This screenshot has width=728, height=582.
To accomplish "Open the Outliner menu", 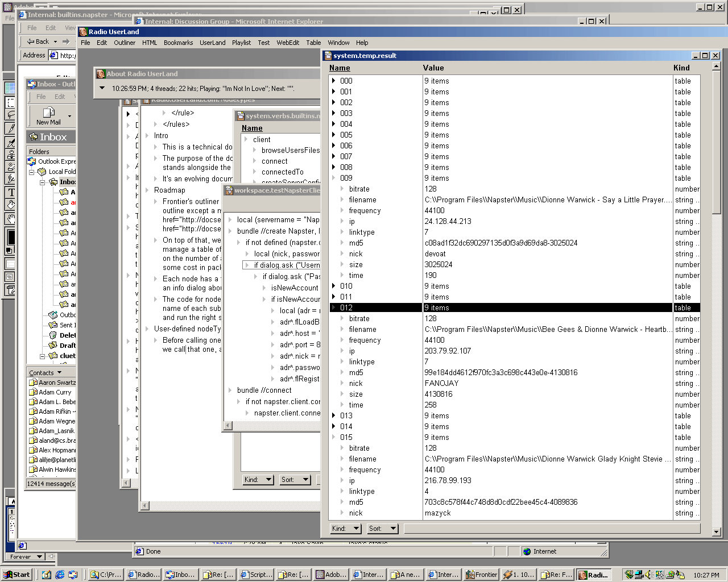I will pyautogui.click(x=125, y=43).
